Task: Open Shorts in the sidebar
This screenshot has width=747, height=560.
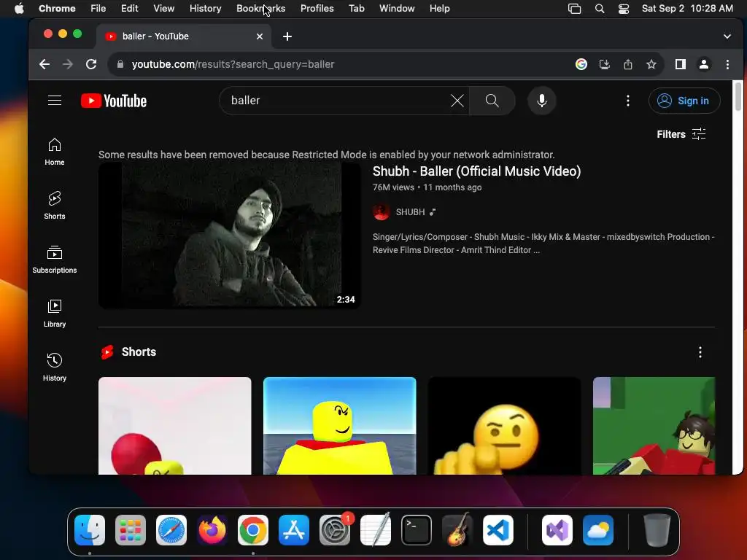Action: coord(54,206)
